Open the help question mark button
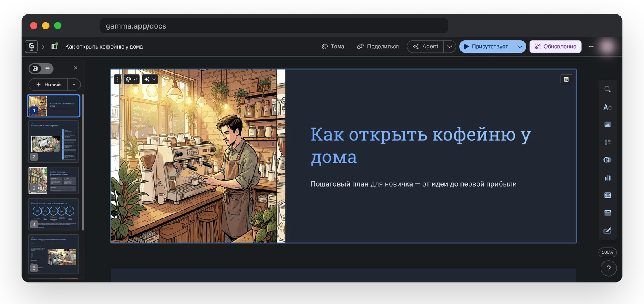Screen dimensions: 644x304 pos(609,268)
